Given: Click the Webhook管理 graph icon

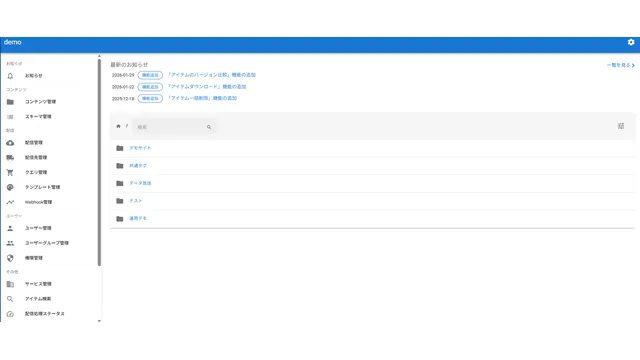Looking at the screenshot, I should [x=10, y=202].
